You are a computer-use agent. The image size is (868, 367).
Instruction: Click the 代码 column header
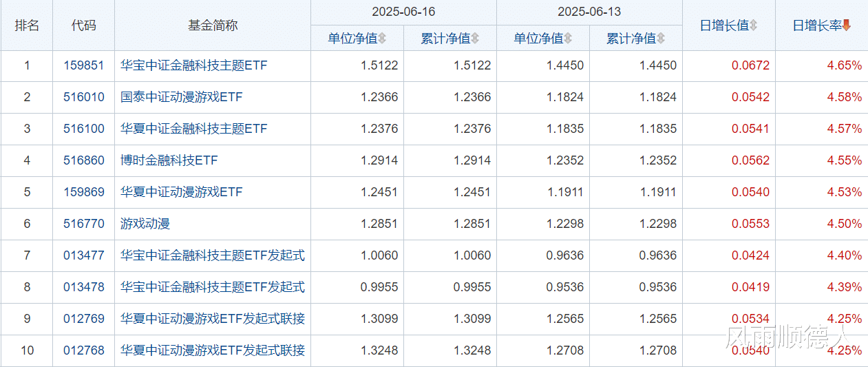tap(84, 25)
